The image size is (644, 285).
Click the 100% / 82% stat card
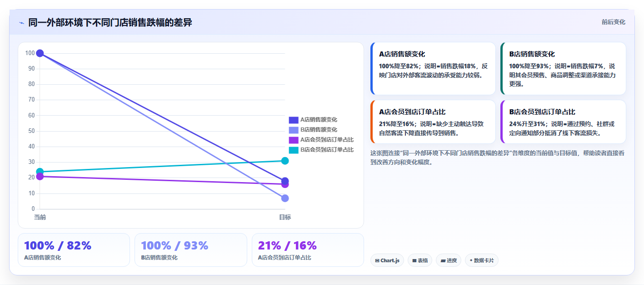point(74,250)
